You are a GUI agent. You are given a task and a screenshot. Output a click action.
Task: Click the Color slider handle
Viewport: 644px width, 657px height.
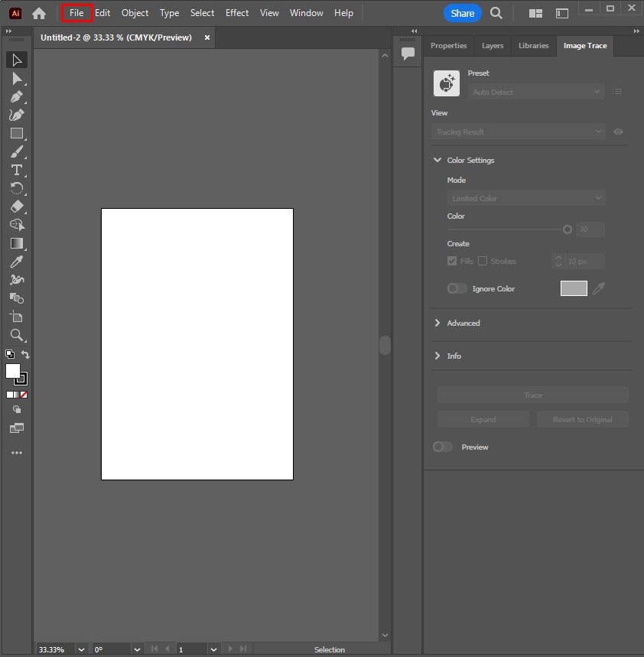(x=567, y=229)
